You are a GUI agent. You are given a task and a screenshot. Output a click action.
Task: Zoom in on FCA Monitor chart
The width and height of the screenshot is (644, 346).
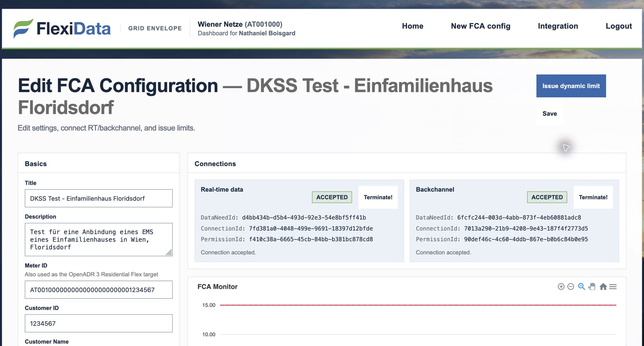(561, 286)
